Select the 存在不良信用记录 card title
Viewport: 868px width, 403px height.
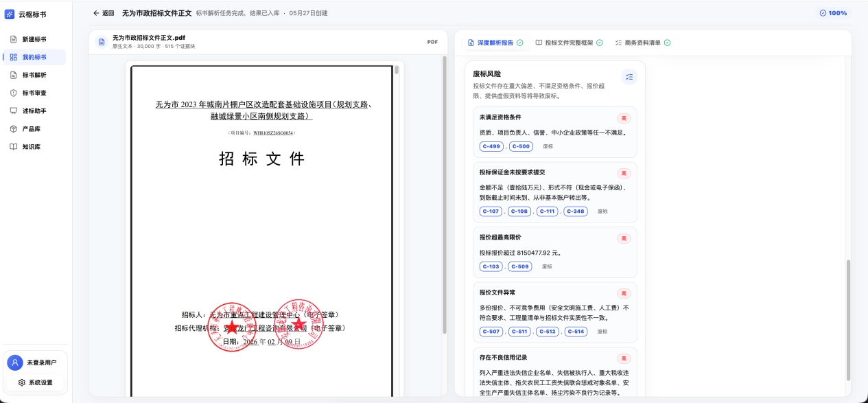point(503,358)
